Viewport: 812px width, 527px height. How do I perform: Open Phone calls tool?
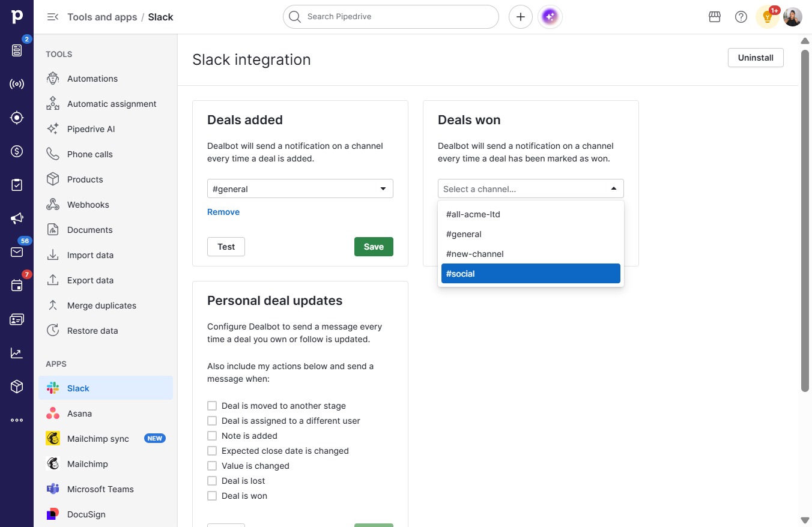(x=106, y=154)
